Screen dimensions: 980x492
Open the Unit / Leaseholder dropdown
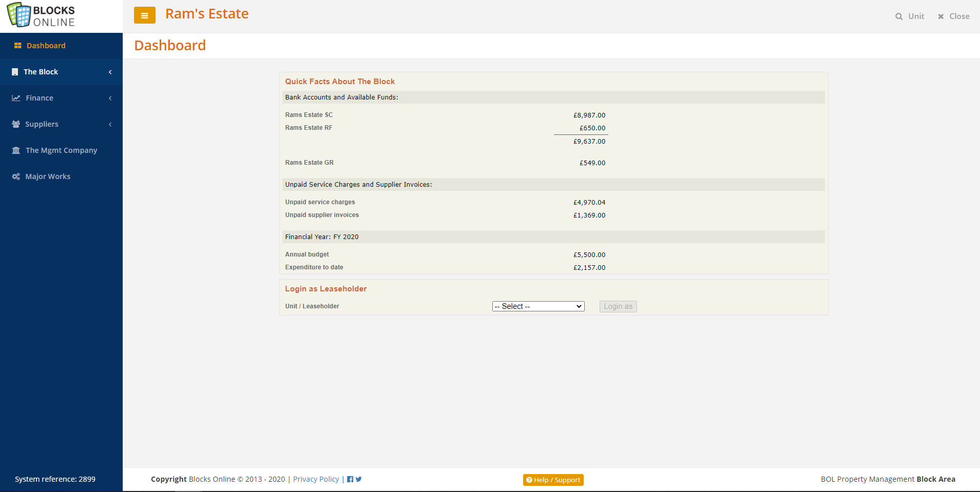tap(537, 306)
